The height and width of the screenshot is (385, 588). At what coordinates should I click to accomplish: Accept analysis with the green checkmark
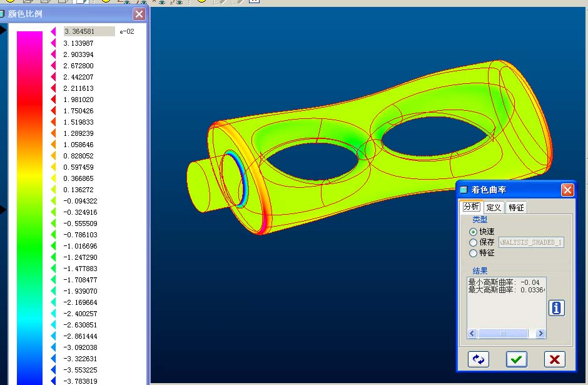tap(516, 359)
